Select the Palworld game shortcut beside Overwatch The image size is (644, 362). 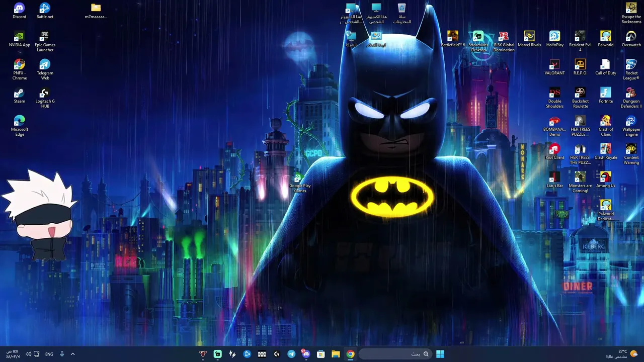606,39
